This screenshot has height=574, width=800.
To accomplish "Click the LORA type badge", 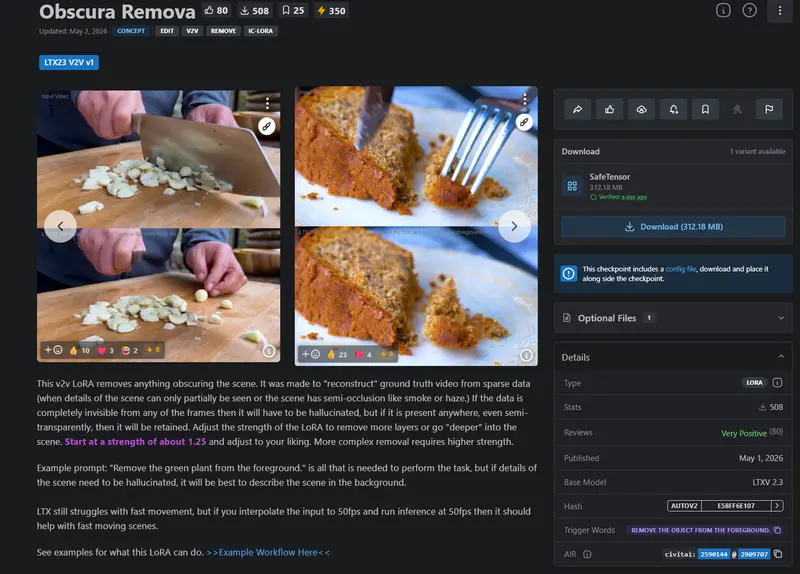I will (x=755, y=383).
